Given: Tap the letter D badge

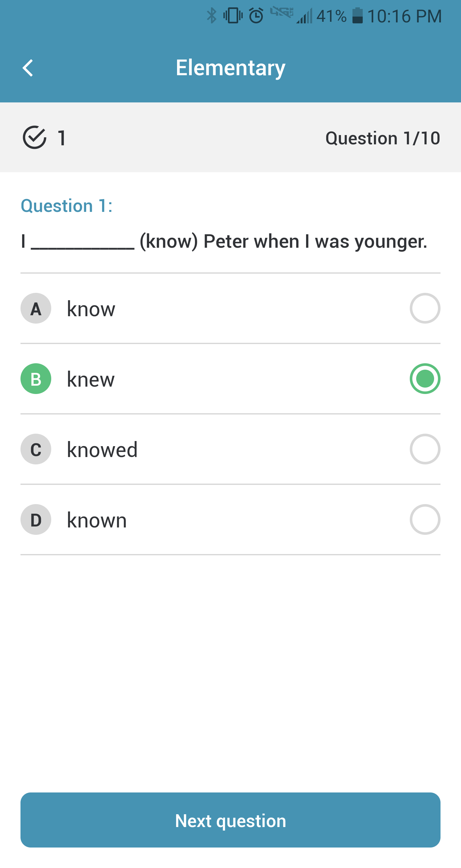Looking at the screenshot, I should tap(36, 519).
